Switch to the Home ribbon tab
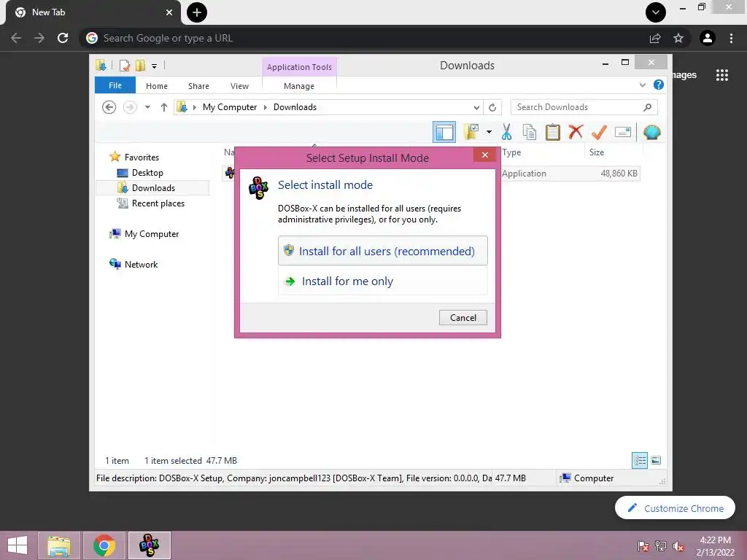The width and height of the screenshot is (747, 560). coord(157,86)
